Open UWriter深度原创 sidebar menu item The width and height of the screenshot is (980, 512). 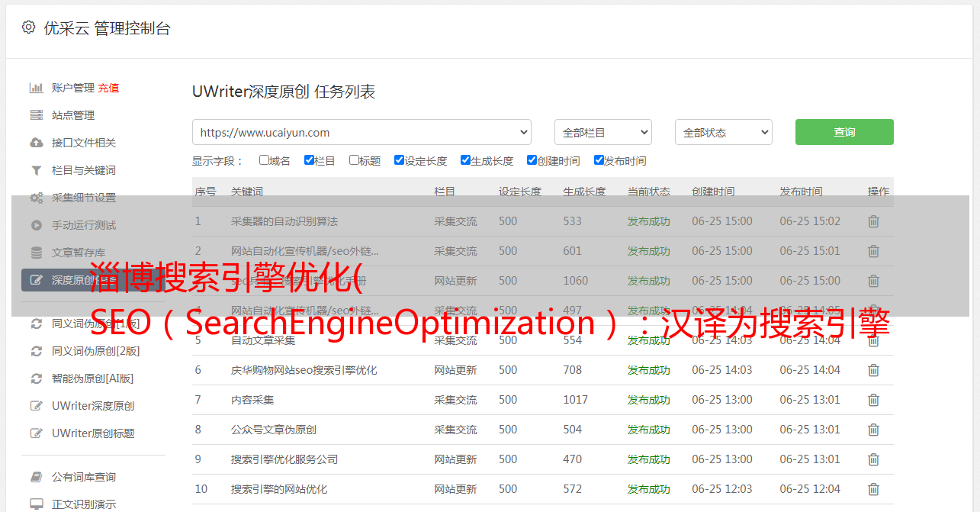(x=93, y=406)
